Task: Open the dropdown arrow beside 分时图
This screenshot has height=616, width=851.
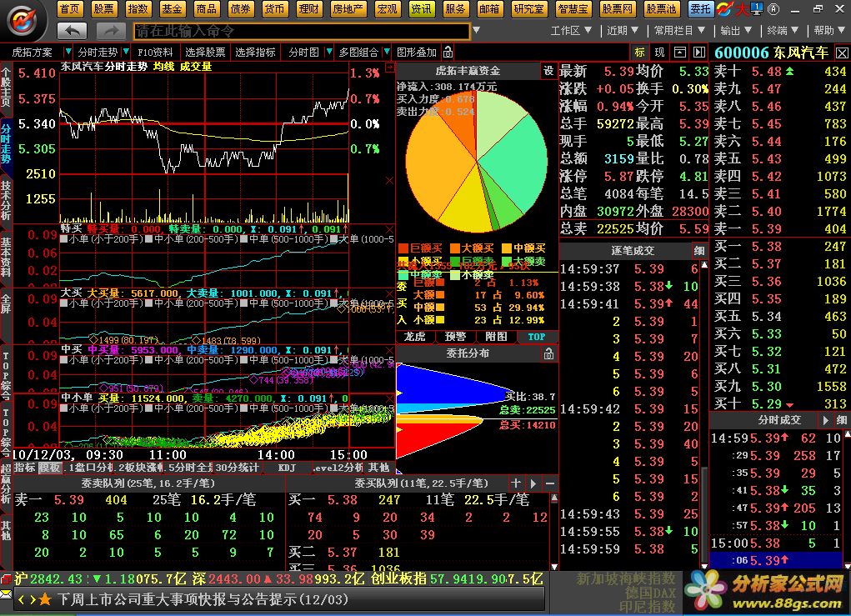Action: pyautogui.click(x=329, y=53)
